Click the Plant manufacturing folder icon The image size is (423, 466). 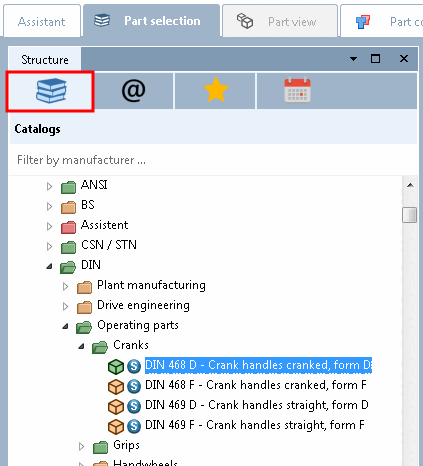coord(84,287)
